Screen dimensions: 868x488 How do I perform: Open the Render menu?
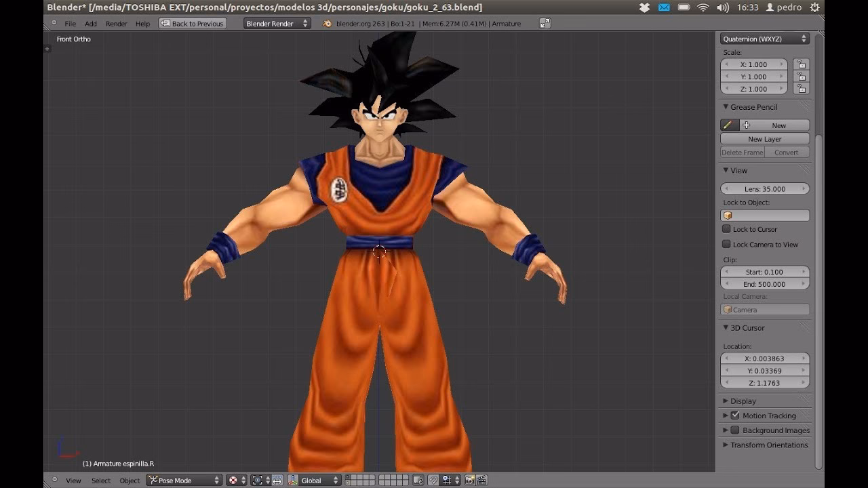(x=116, y=24)
